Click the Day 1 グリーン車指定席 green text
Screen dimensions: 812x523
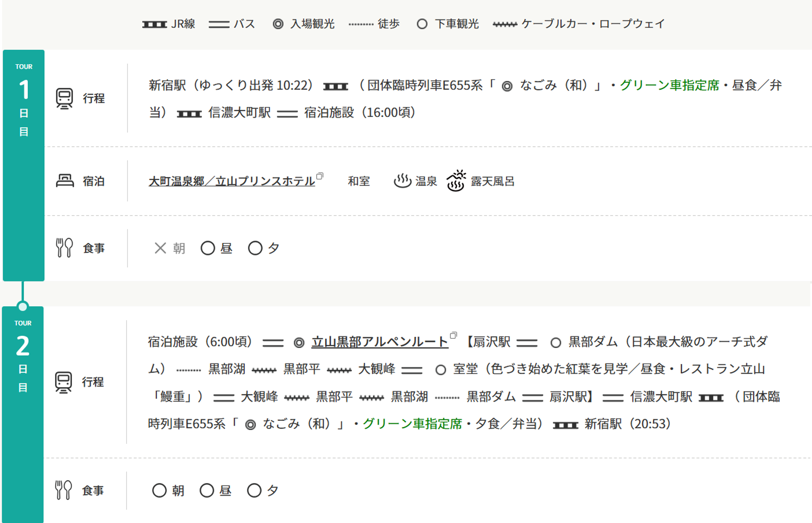click(669, 85)
